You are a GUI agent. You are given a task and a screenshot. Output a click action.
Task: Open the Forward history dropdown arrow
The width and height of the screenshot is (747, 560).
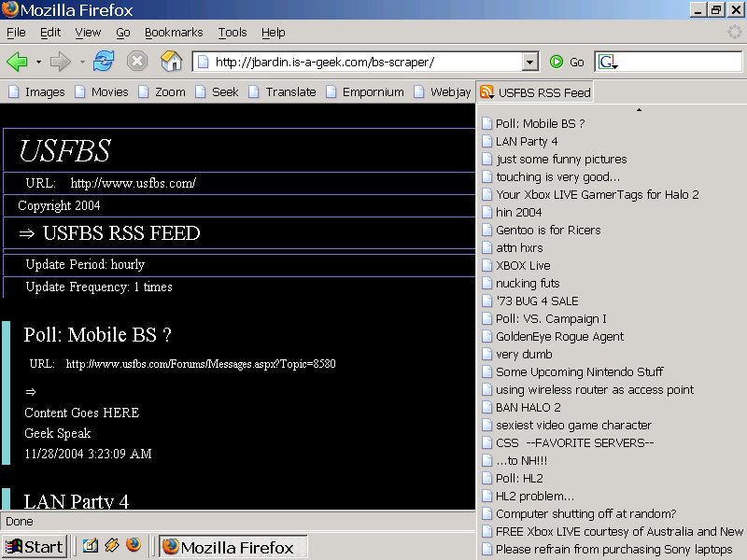point(82,62)
